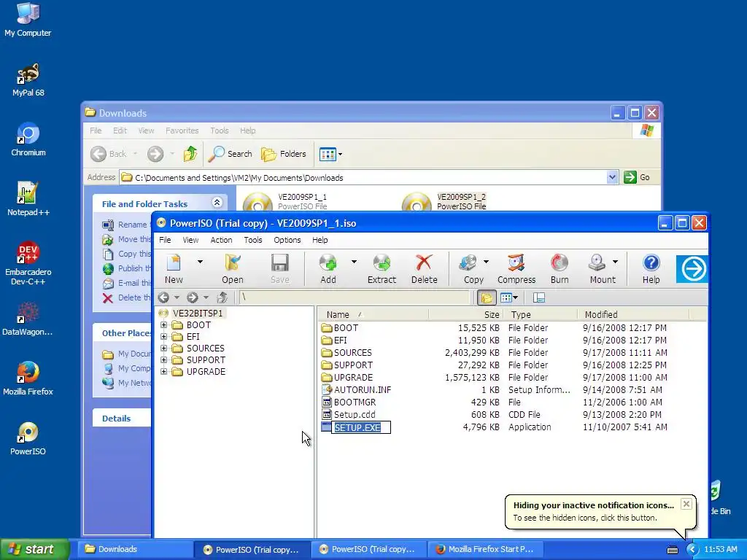Screen dimensions: 747x560
Task: Click the PowerISO forward navigation arrow
Action: (x=193, y=297)
